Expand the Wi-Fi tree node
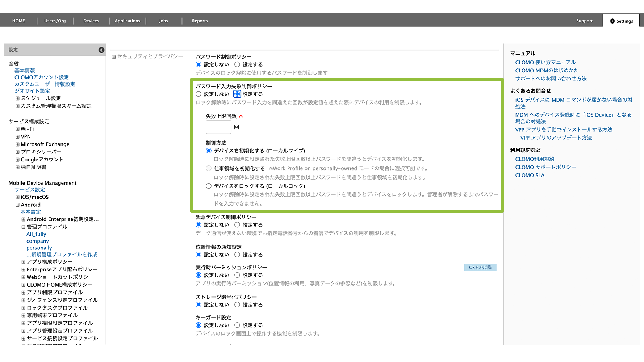This screenshot has width=644, height=362. tap(17, 129)
